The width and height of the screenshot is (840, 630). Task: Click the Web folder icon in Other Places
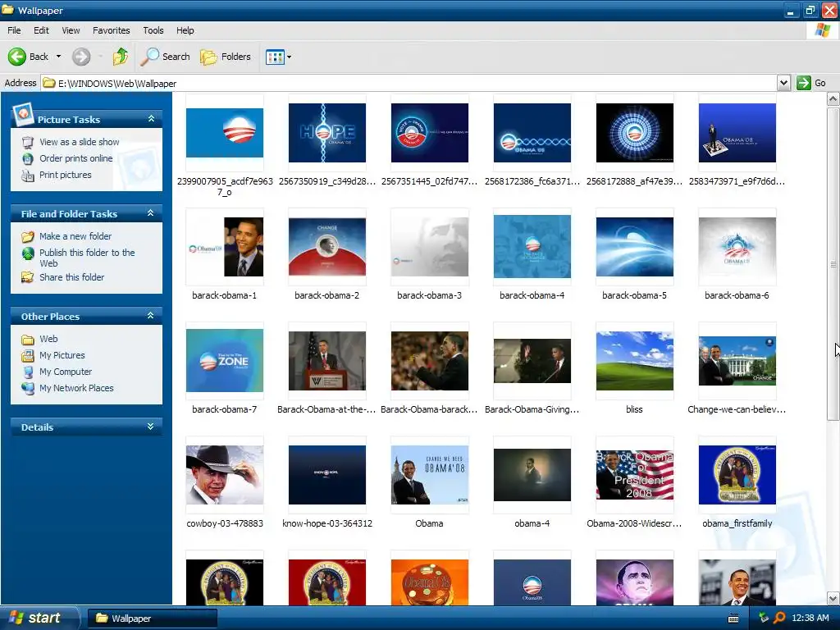[28, 340]
